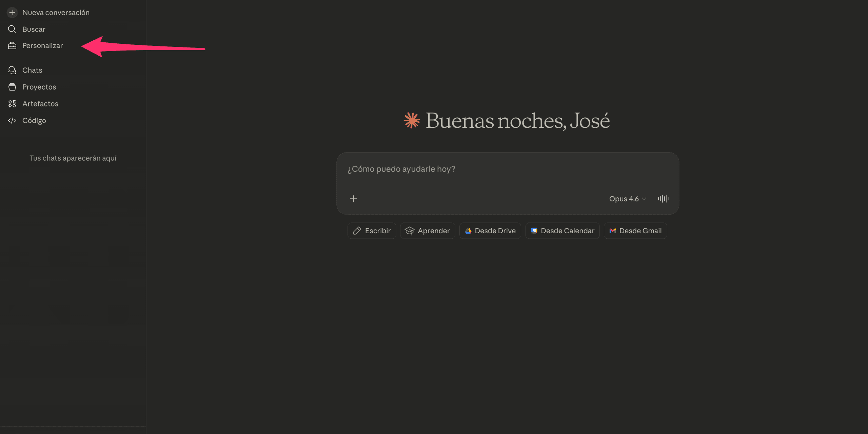Click the Chats speech bubble icon
Viewport: 868px width, 434px height.
(12, 70)
